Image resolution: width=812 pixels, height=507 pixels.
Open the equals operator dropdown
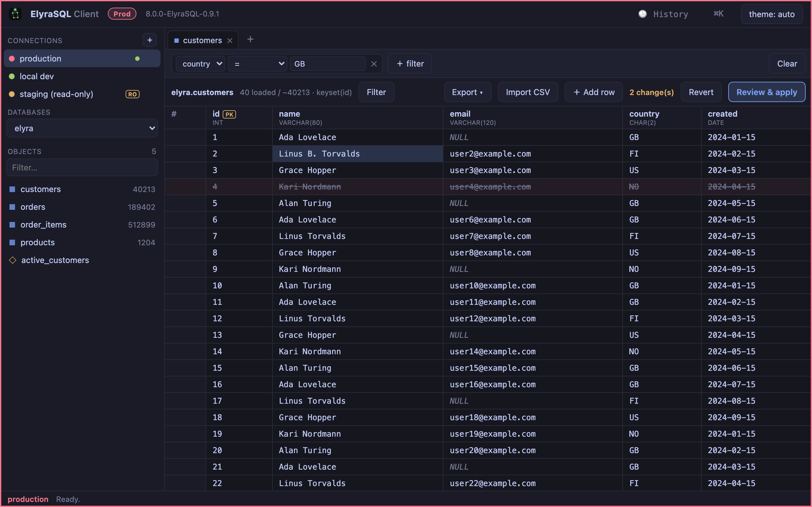coord(257,64)
